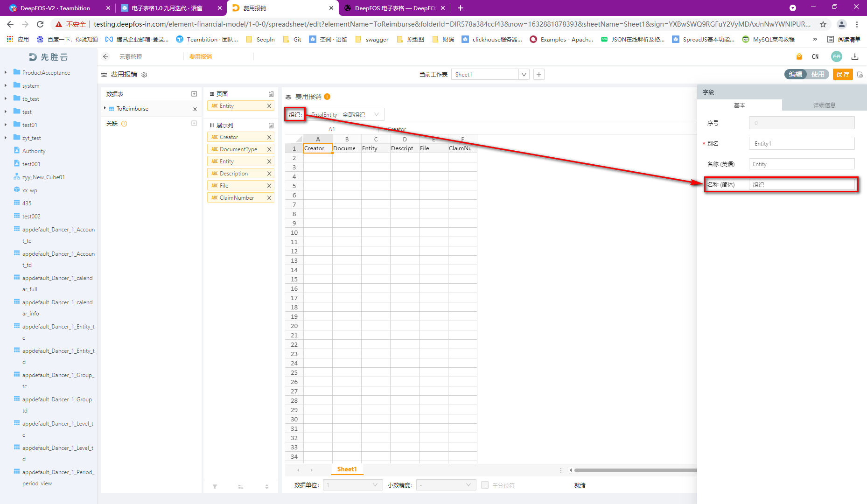Screen dimensions: 867x504
Task: Click the download icon at top right
Action: click(x=855, y=56)
